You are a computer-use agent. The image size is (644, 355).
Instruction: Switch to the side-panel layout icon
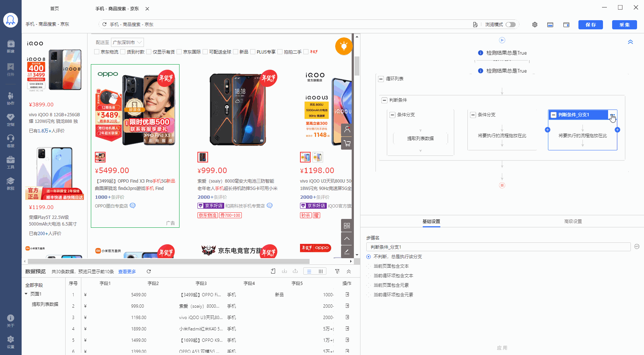[x=566, y=25]
